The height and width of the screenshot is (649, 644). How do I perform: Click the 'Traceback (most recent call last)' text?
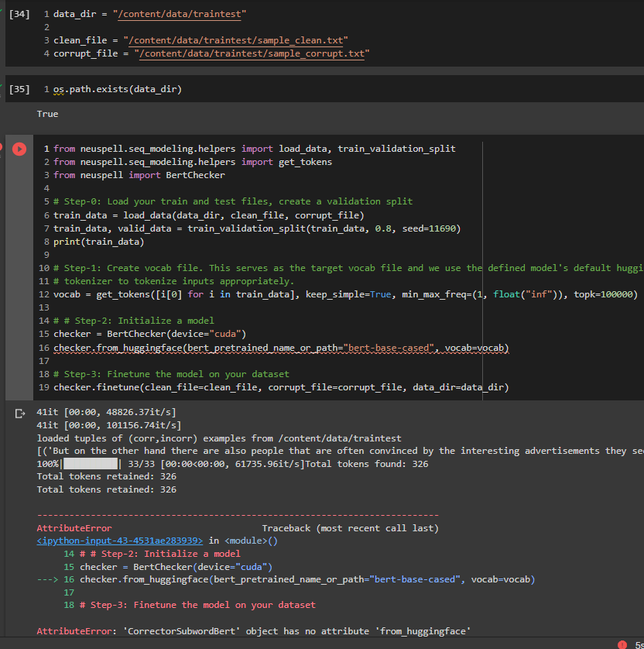pos(351,528)
